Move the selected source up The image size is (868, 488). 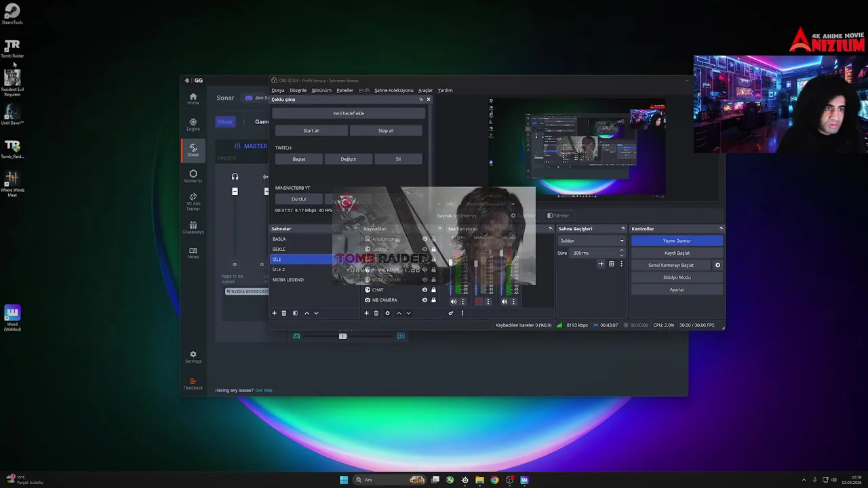tap(399, 313)
